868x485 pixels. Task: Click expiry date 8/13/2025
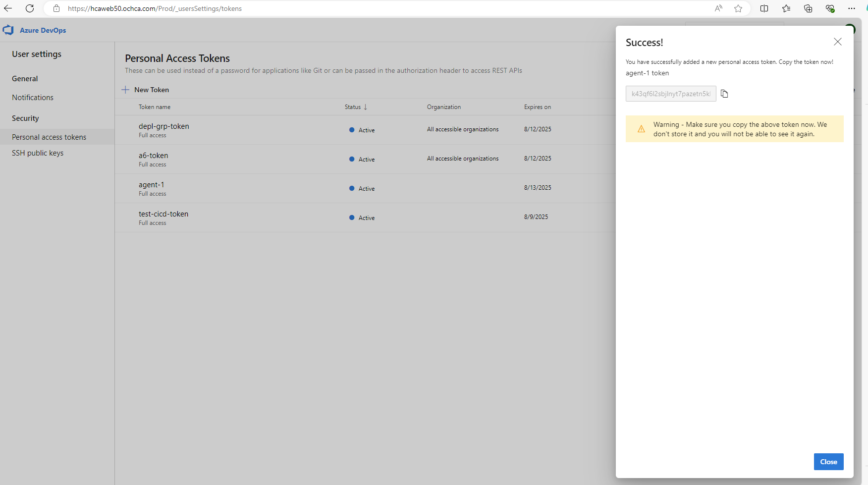coord(538,188)
